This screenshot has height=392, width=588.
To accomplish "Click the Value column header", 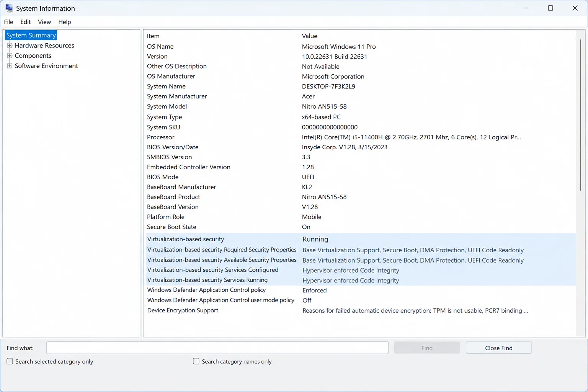I will point(437,36).
